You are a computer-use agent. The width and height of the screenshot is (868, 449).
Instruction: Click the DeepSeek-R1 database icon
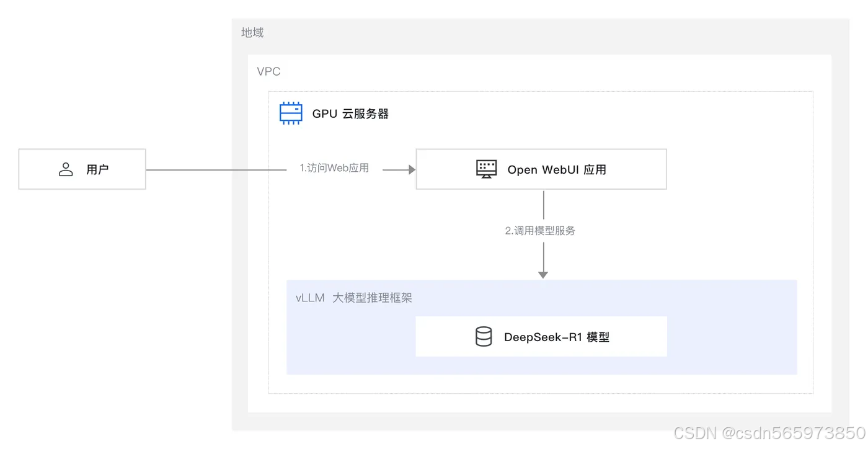(484, 336)
